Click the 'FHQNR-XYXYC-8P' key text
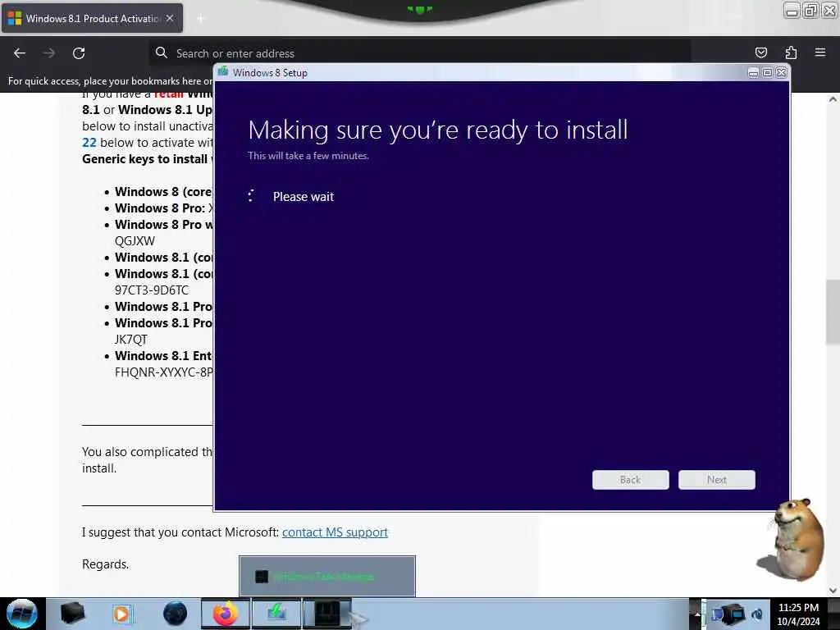Screen dimensions: 840x630 pos(163,372)
